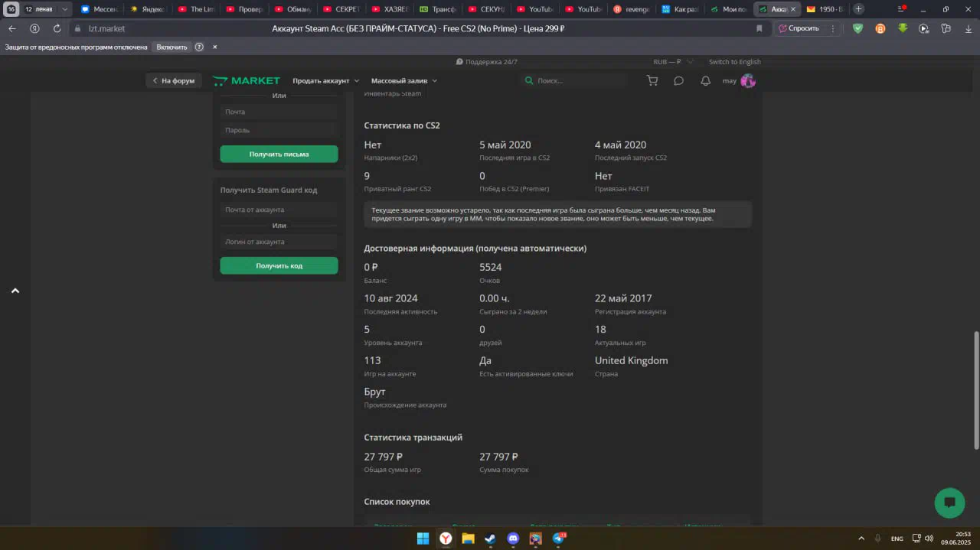
Task: Open Windows Start menu
Action: click(423, 539)
